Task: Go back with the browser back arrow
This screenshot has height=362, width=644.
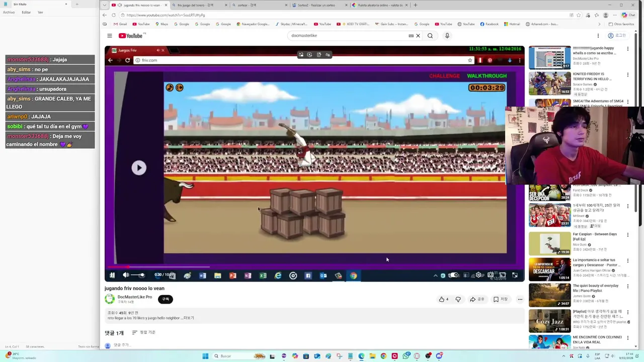Action: tap(104, 15)
